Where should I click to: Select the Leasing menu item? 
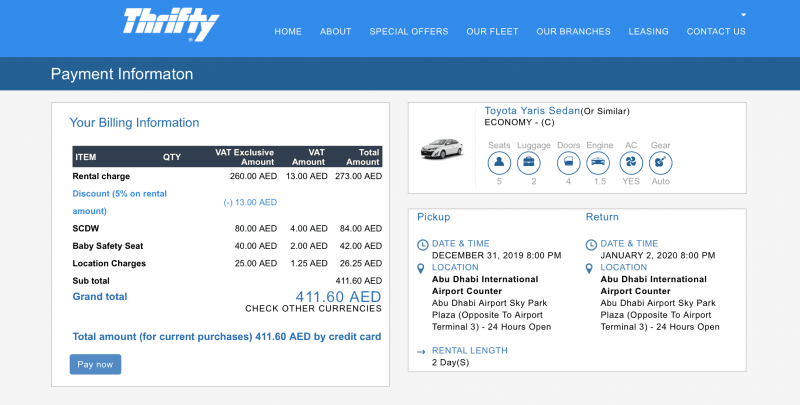point(648,32)
